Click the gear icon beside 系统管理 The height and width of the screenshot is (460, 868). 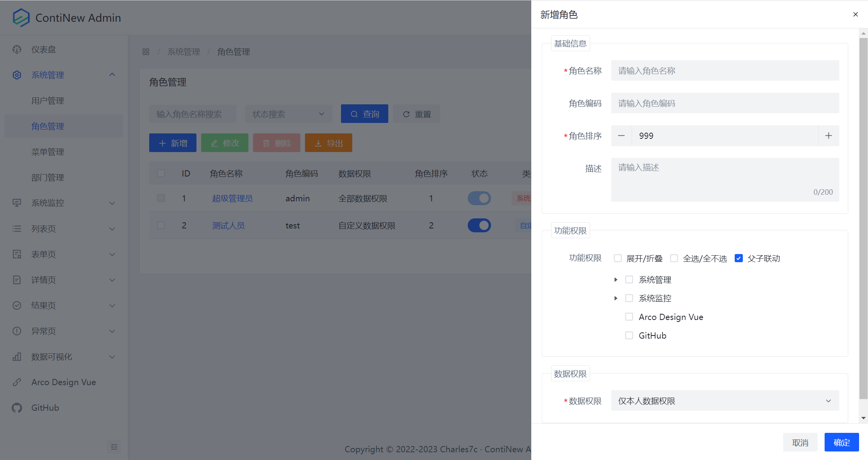pyautogui.click(x=17, y=75)
